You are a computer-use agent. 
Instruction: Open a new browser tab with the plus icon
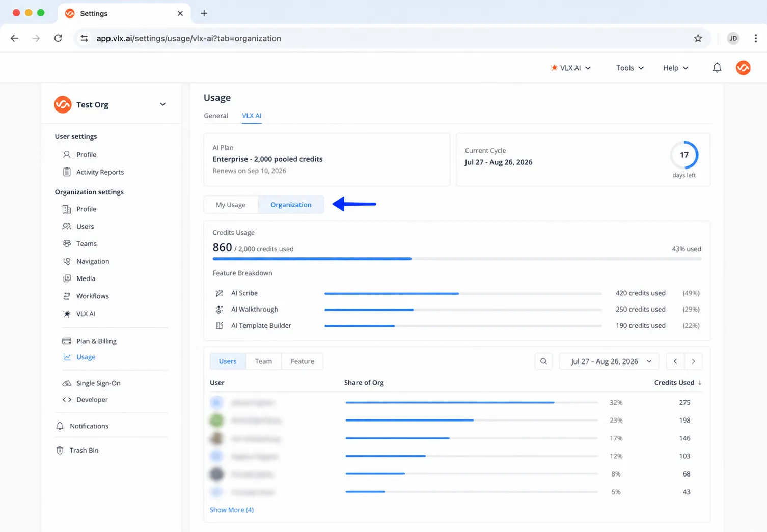click(204, 13)
